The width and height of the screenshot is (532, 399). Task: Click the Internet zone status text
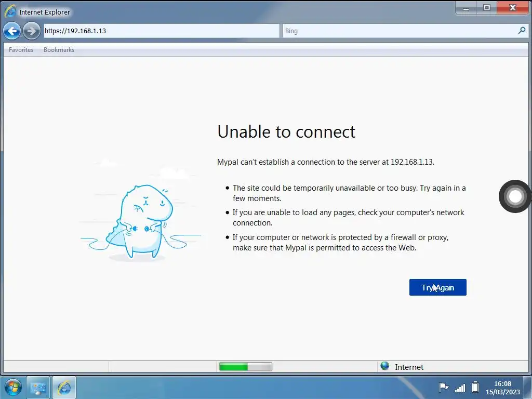[x=409, y=367]
